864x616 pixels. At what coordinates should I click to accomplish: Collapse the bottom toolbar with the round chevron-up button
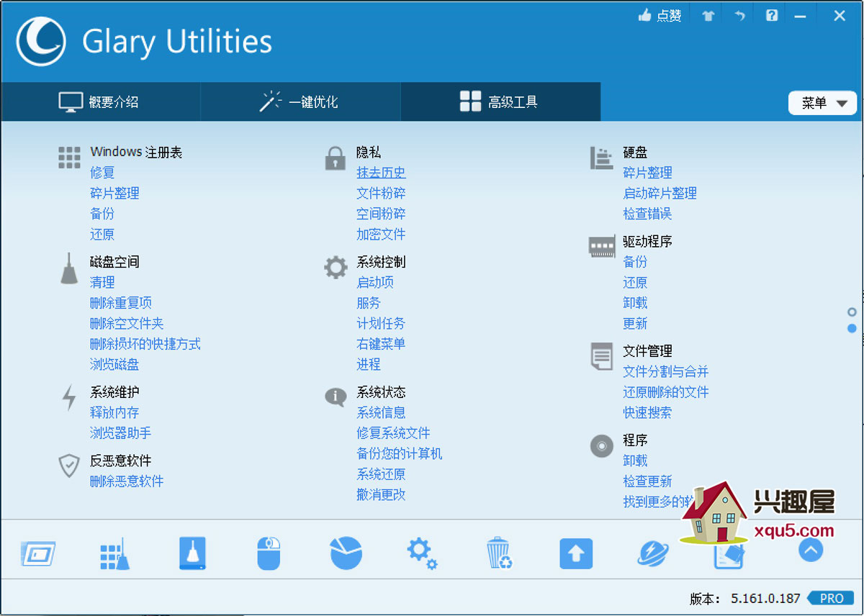coord(811,551)
